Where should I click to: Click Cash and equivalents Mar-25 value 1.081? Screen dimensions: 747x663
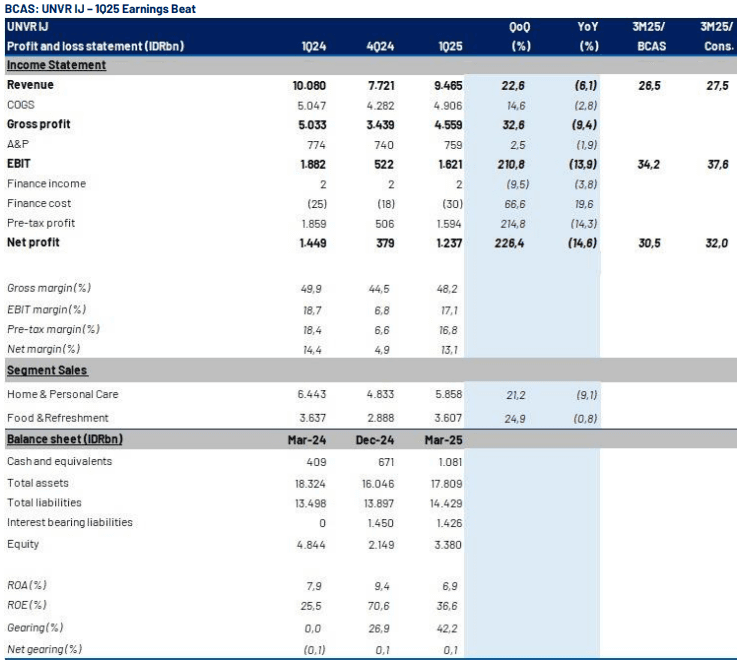(x=450, y=462)
